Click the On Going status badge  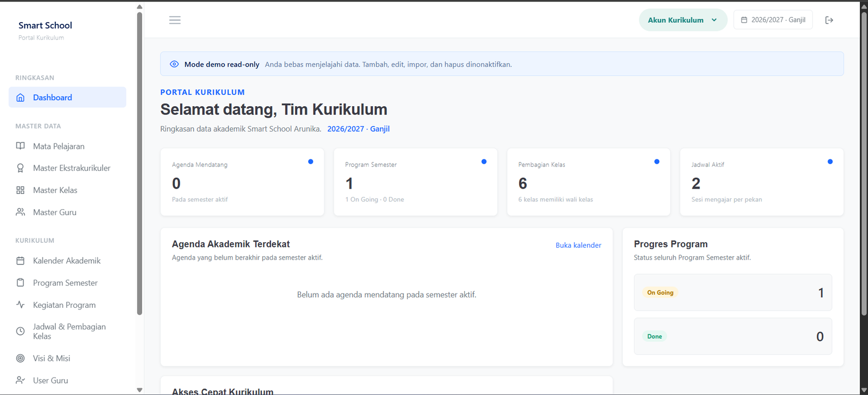coord(660,293)
